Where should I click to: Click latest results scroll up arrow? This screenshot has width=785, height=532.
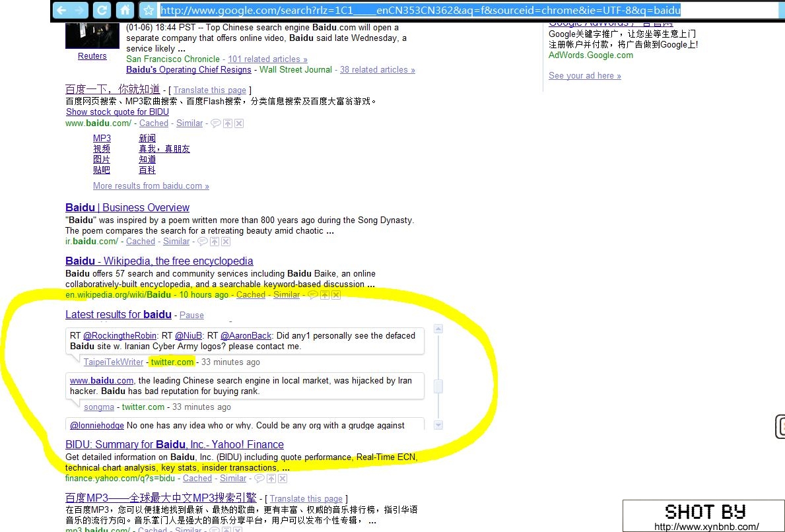point(438,329)
